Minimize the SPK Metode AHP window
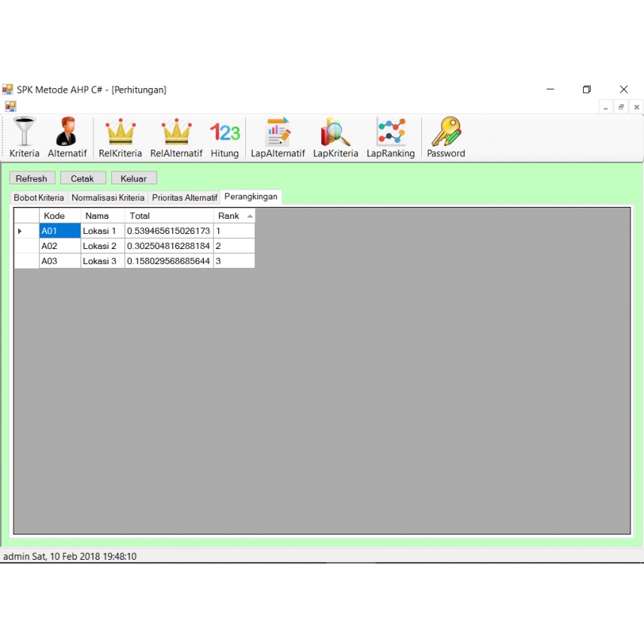 coord(551,89)
